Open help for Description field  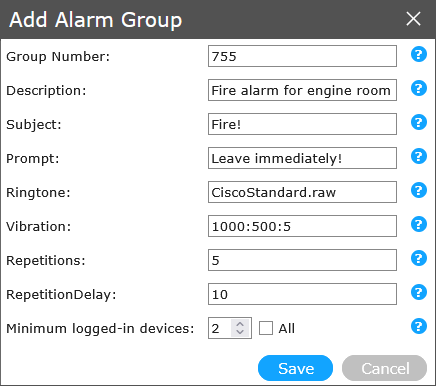(419, 88)
